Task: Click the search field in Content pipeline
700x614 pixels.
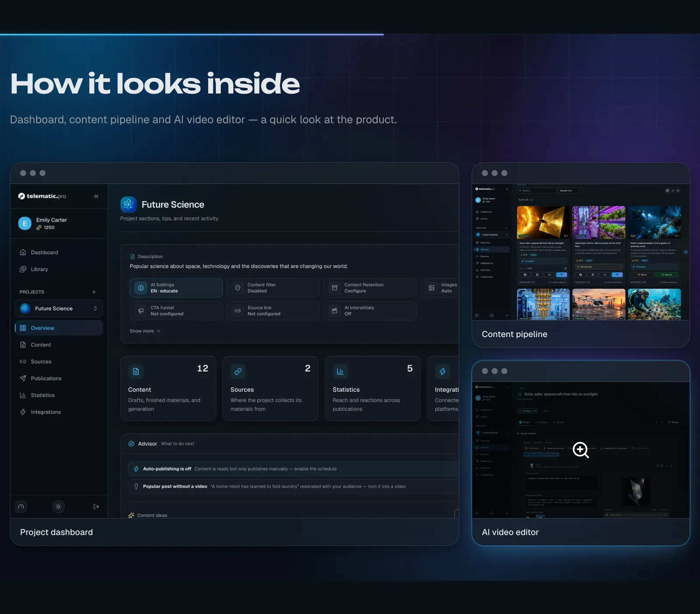Action: tap(537, 191)
